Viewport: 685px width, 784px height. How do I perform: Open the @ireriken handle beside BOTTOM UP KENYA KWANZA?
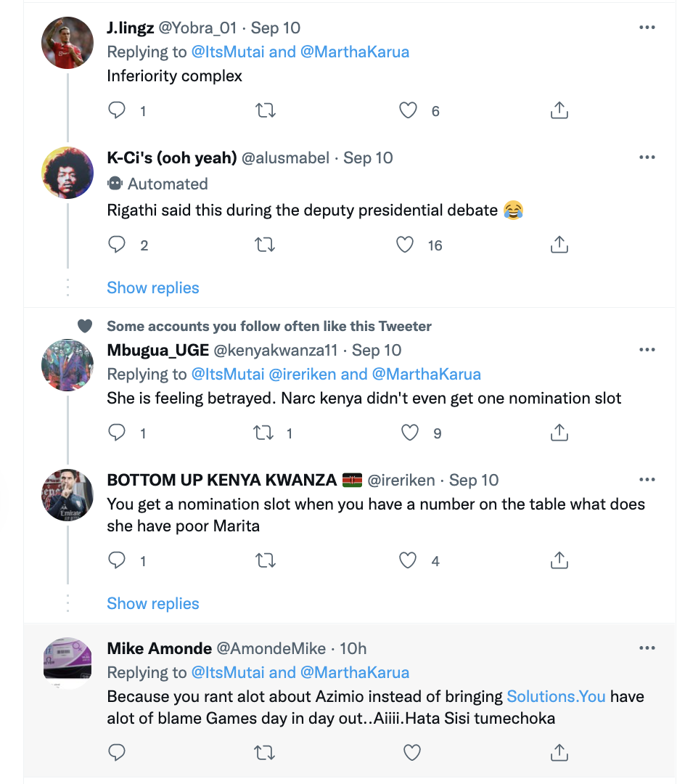coord(401,480)
